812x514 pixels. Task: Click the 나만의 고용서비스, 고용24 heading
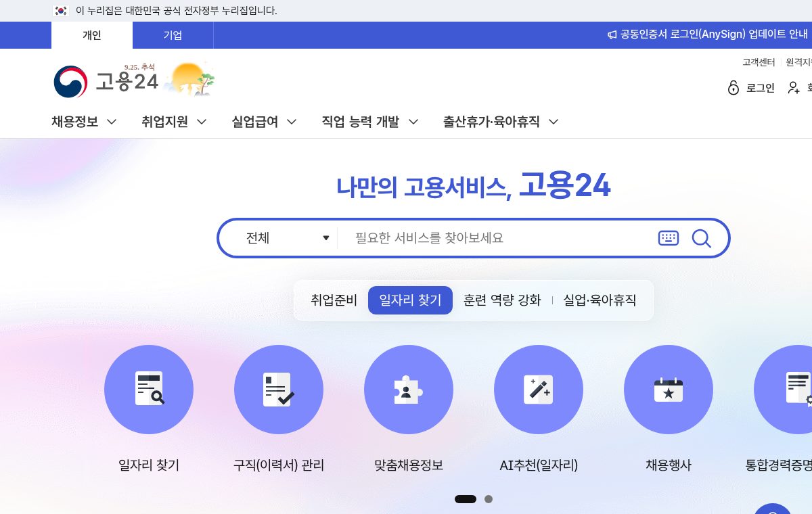point(474,186)
